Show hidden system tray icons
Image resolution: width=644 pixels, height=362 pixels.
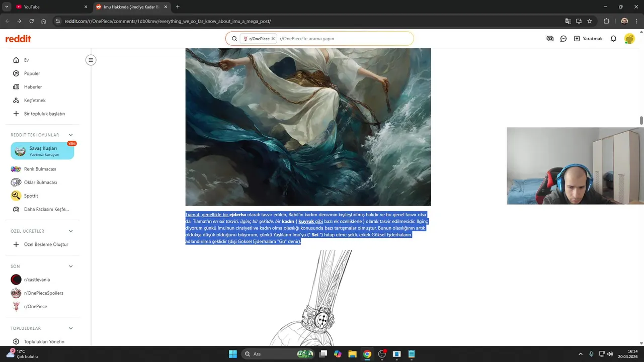pos(580,354)
